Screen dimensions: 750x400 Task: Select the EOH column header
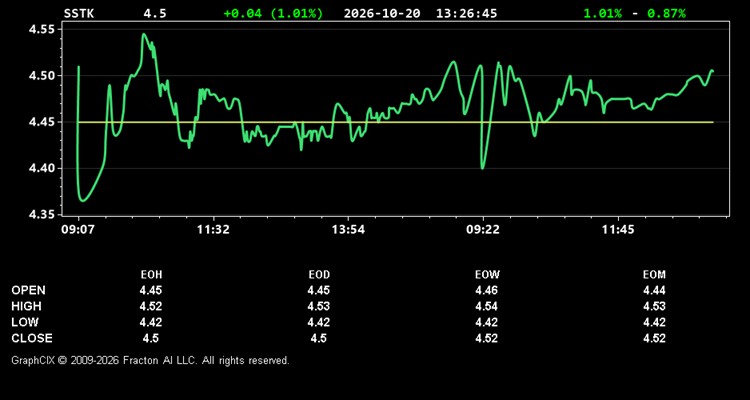coord(151,275)
